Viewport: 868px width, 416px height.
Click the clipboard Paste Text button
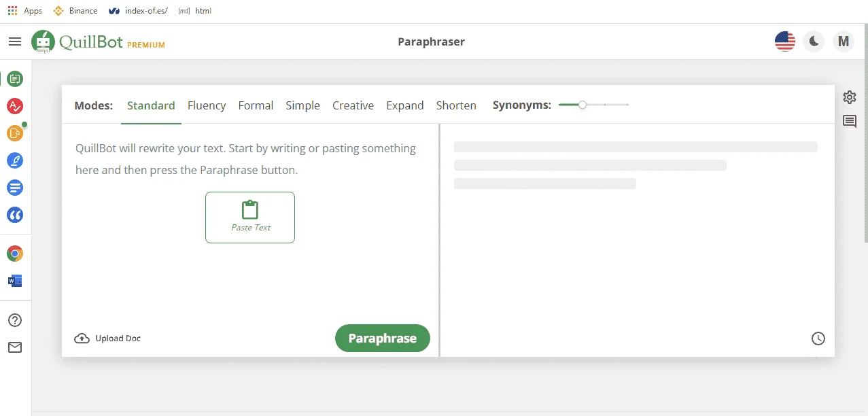(x=250, y=218)
